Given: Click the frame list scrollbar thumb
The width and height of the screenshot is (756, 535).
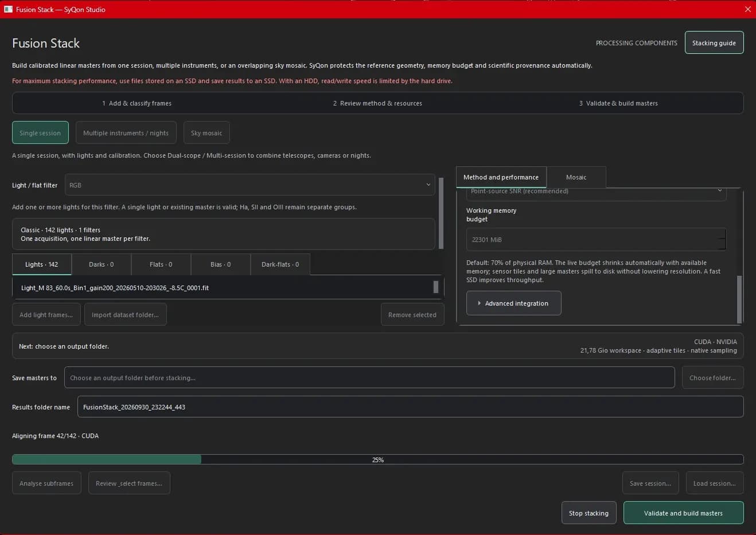Looking at the screenshot, I should [x=436, y=287].
